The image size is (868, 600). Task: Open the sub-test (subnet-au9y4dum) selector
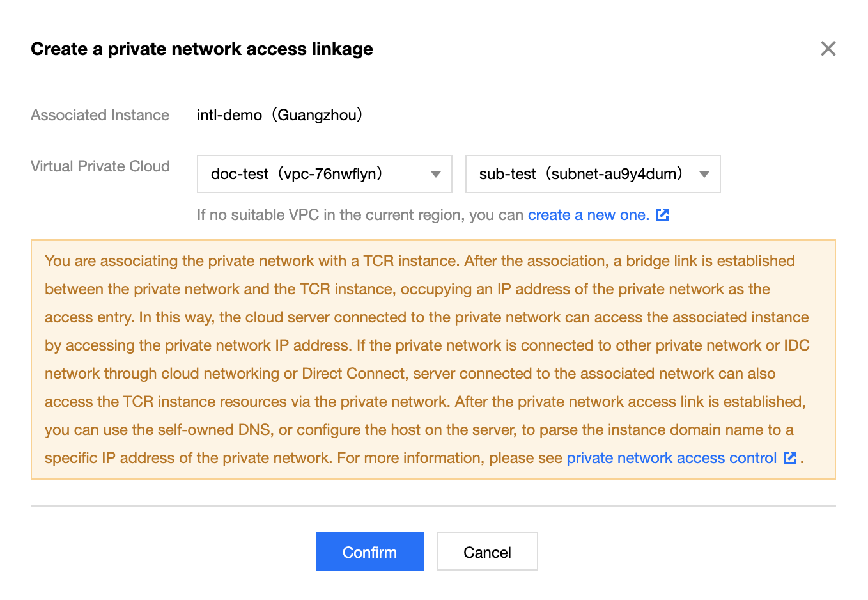click(x=593, y=174)
